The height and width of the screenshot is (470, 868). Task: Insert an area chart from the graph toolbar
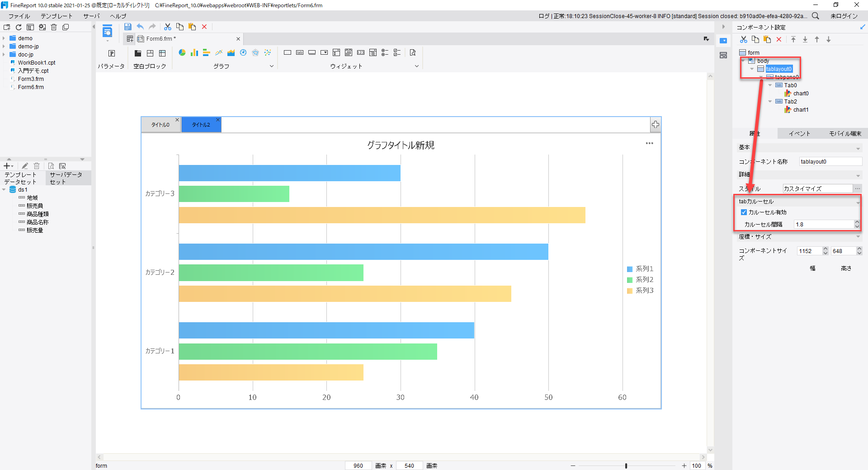pos(231,53)
